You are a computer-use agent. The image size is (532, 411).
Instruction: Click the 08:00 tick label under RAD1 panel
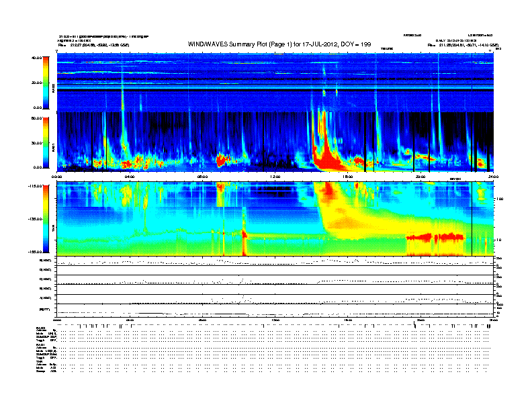click(x=202, y=177)
